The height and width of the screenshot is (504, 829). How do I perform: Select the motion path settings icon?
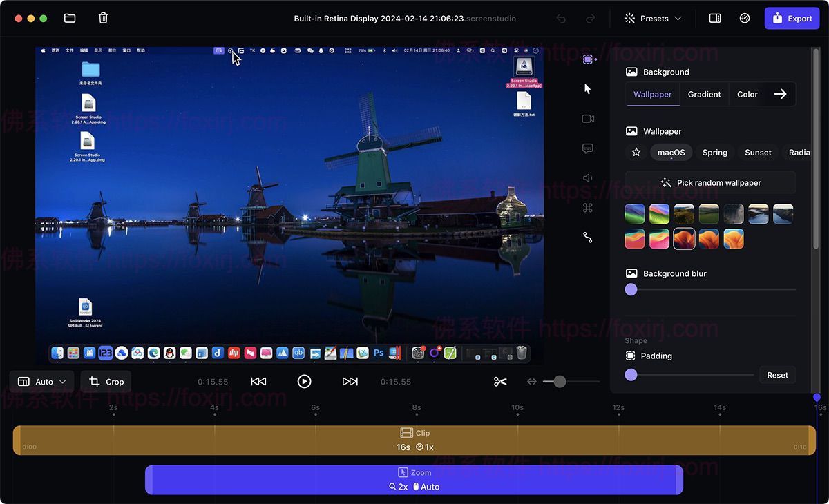587,237
